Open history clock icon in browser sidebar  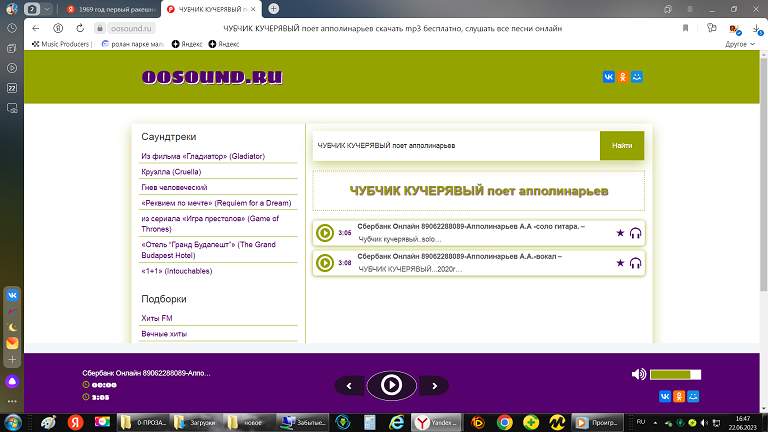(x=12, y=28)
